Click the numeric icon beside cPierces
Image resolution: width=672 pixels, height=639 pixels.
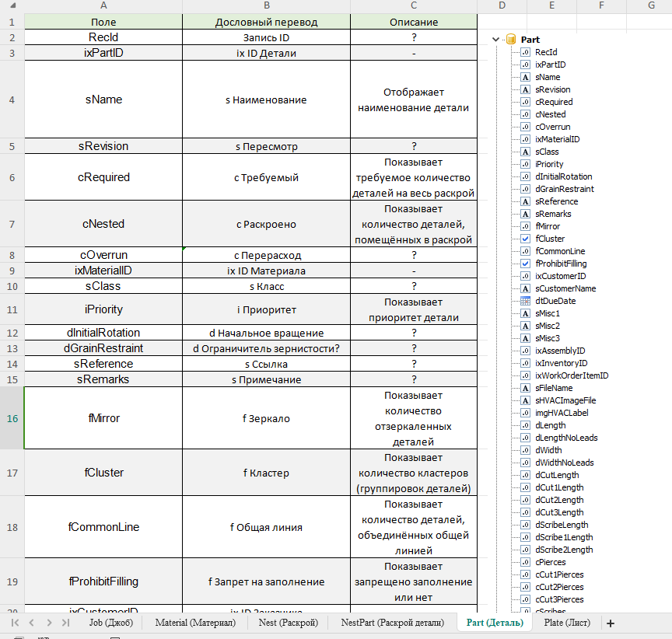coord(526,561)
